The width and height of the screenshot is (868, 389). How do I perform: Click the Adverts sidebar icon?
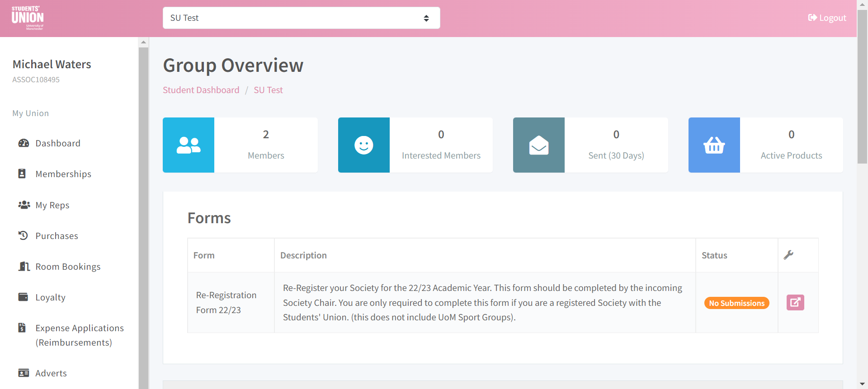click(24, 373)
